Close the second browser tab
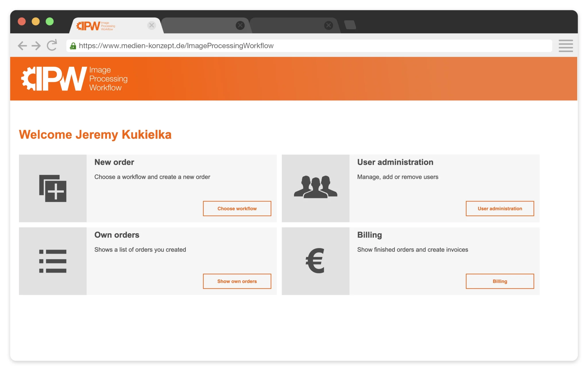Screen dimensions: 588x371 (240, 25)
